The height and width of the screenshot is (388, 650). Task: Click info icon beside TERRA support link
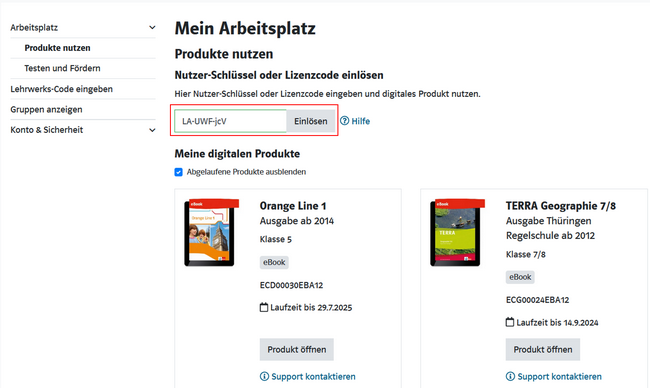coord(510,376)
